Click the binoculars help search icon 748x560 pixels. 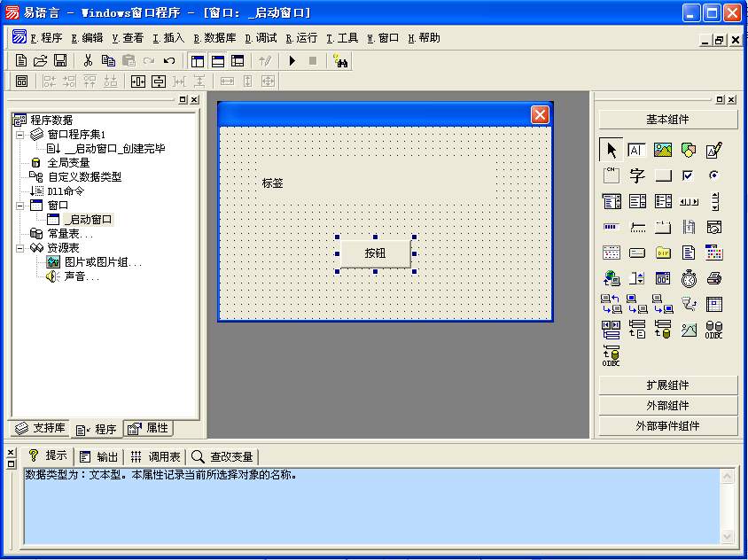(340, 60)
